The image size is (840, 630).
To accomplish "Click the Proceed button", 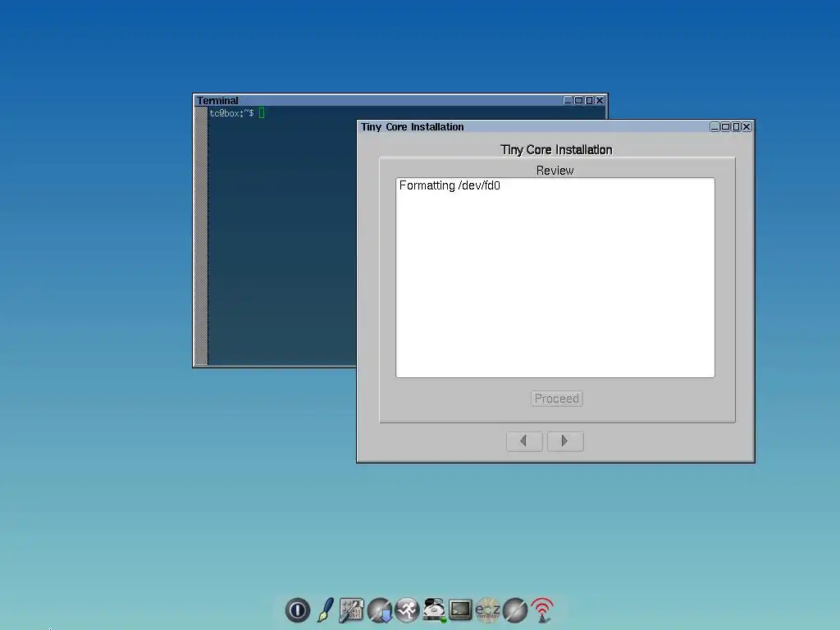I will (557, 399).
